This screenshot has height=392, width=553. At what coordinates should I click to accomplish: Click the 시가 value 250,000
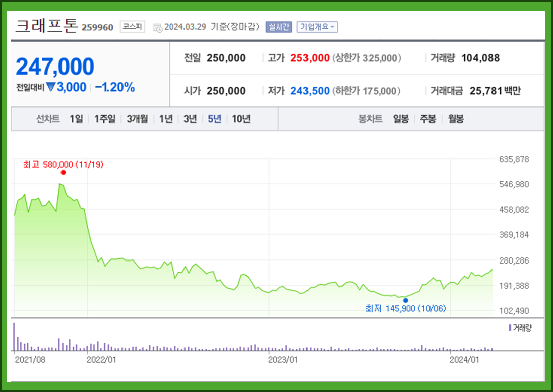point(226,91)
